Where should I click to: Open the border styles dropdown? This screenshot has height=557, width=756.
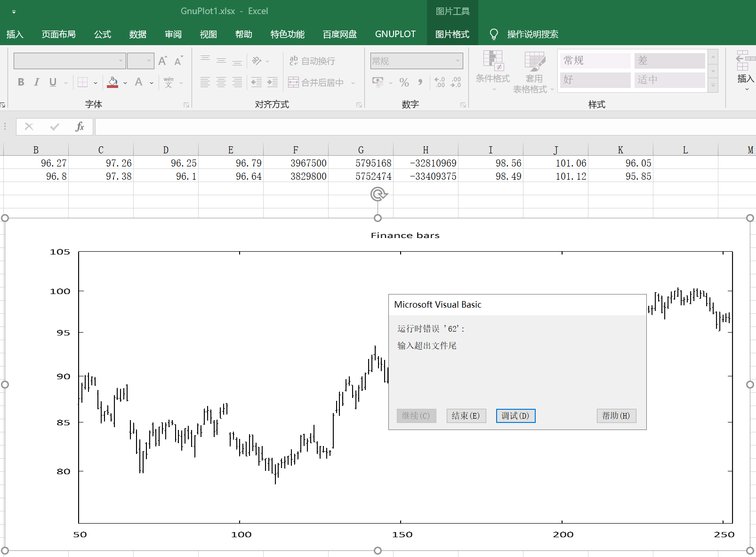click(x=95, y=82)
